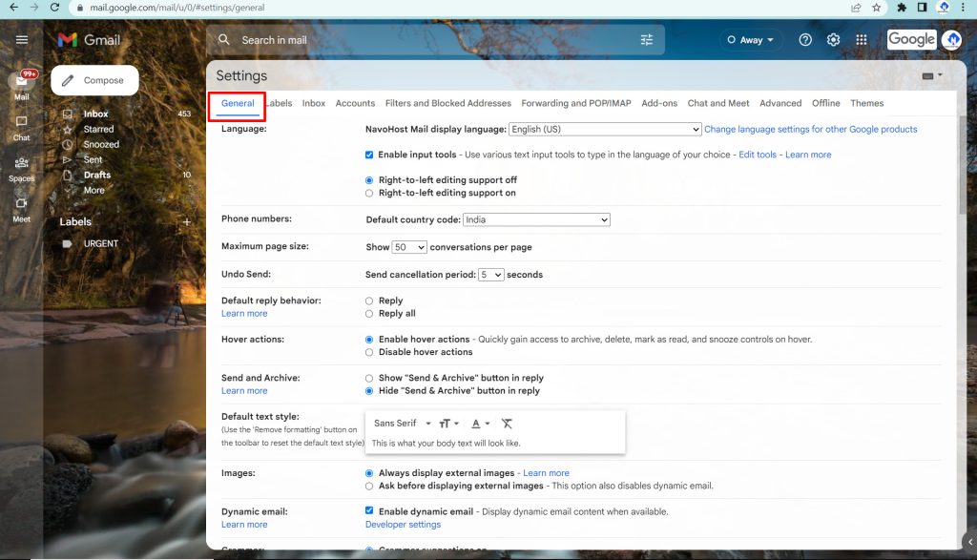Open the display language dropdown

pos(604,128)
